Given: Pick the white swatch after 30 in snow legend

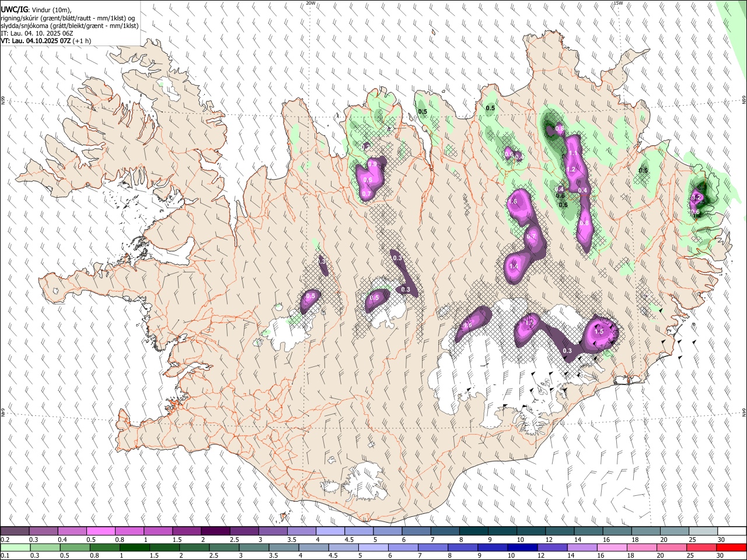Looking at the screenshot, I should click(x=731, y=531).
